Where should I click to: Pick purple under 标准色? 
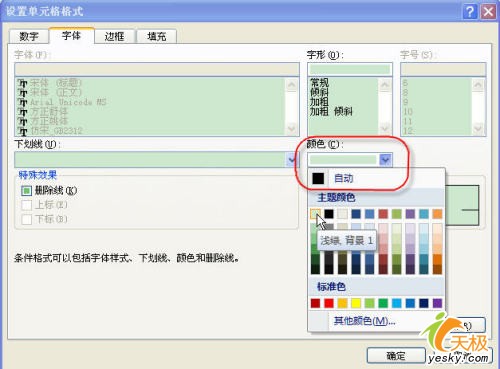tap(437, 303)
